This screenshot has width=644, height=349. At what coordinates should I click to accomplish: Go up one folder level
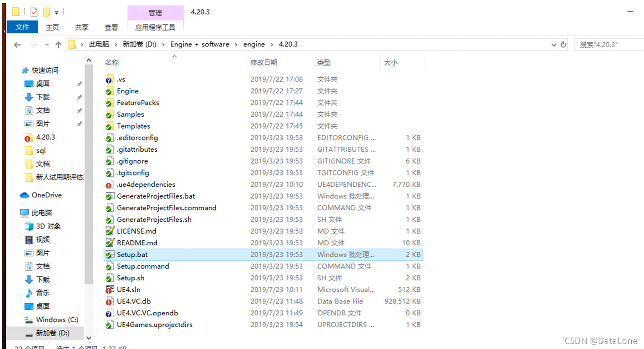[x=58, y=45]
